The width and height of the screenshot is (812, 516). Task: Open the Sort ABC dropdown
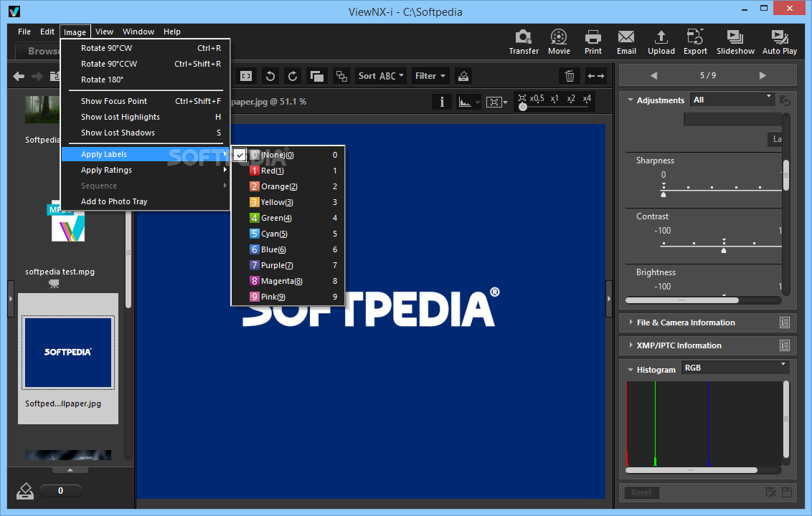(381, 76)
